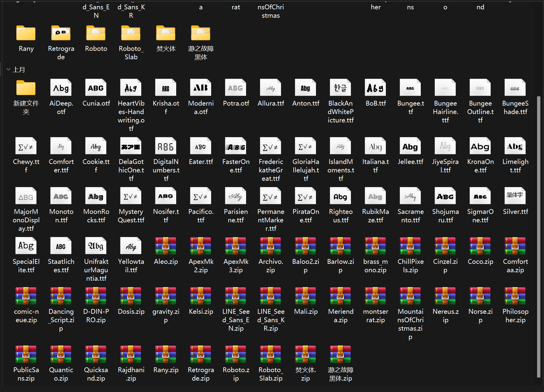This screenshot has width=544, height=392.
Task: Select the AiDeep.otf font file
Action: pyautogui.click(x=61, y=88)
